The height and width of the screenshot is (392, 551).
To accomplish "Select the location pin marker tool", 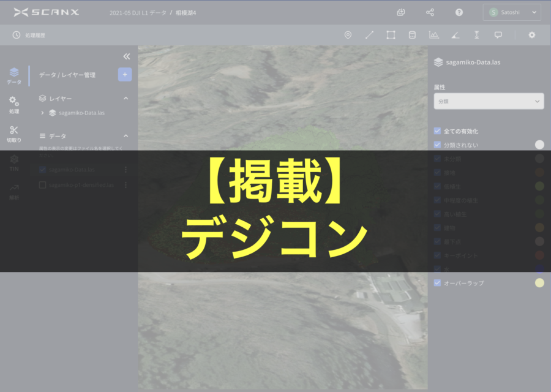I will 348,35.
